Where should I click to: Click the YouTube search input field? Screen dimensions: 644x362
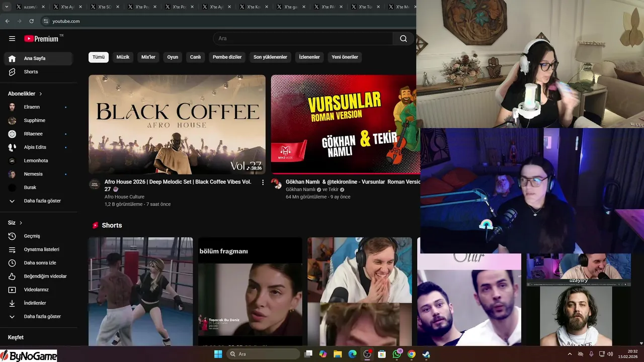(303, 39)
